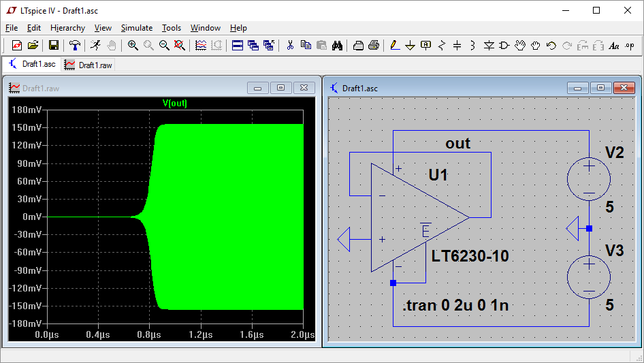This screenshot has height=363, width=644.
Task: Click the autorange waveform icon
Action: coord(201,45)
